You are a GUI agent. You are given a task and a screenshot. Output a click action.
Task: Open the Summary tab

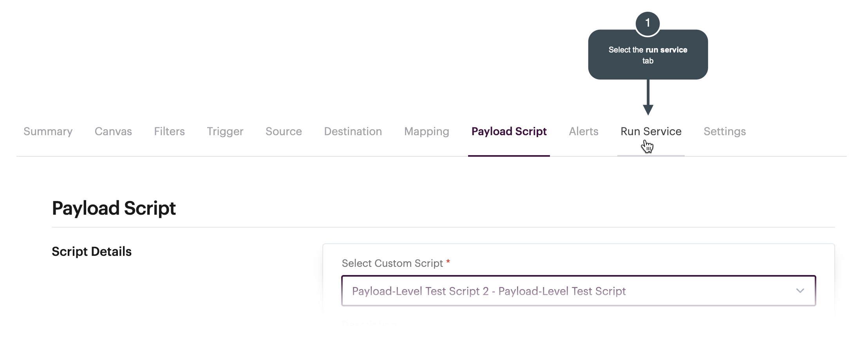coord(48,132)
